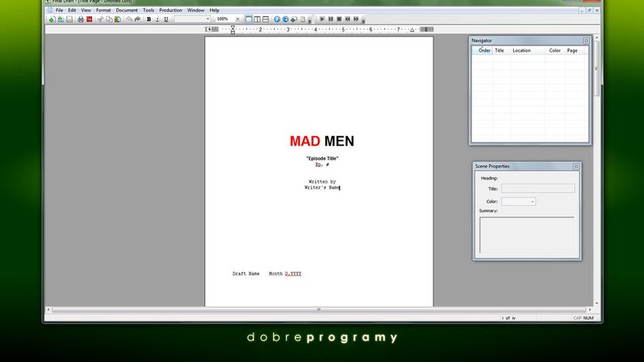644x362 pixels.
Task: Click the Fast forward speech control button
Action: click(x=356, y=19)
